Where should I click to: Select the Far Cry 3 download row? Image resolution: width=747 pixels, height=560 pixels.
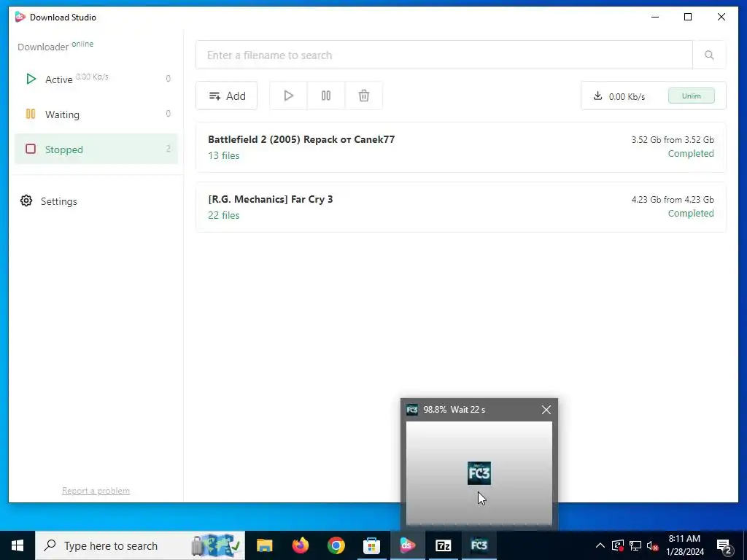tap(461, 207)
